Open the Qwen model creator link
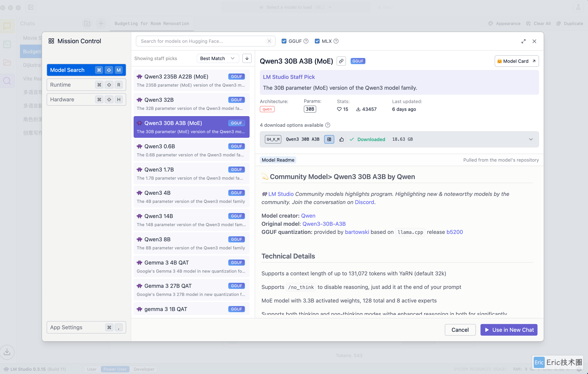 pyautogui.click(x=308, y=216)
